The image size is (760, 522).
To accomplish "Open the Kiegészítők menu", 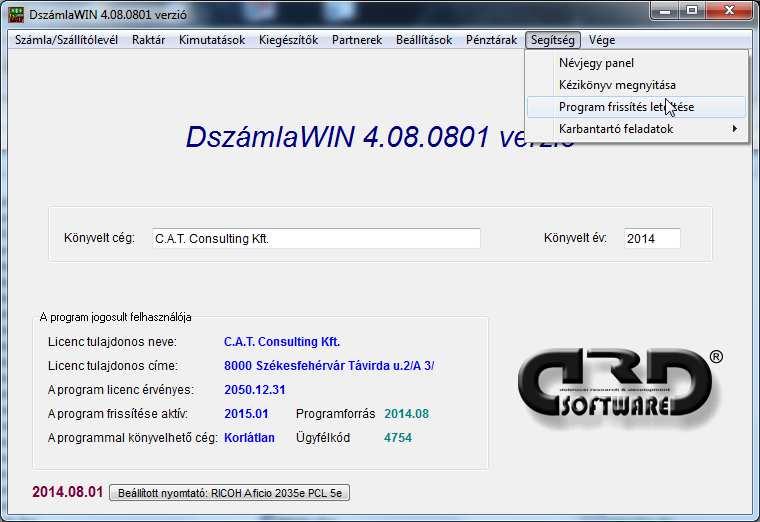I will 288,40.
